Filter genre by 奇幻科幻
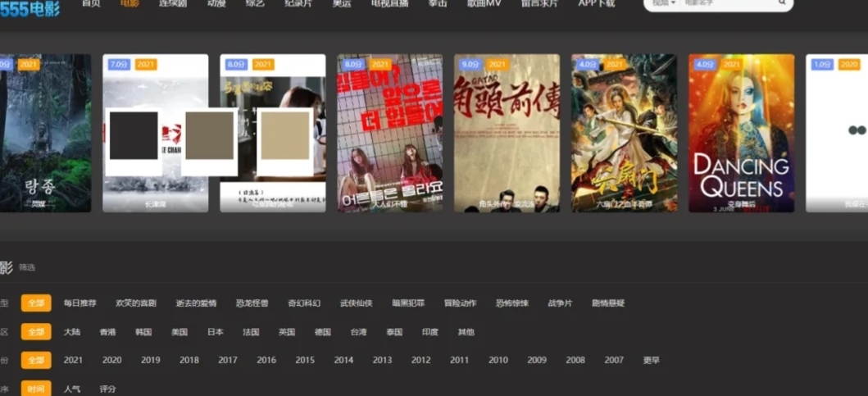 [304, 303]
